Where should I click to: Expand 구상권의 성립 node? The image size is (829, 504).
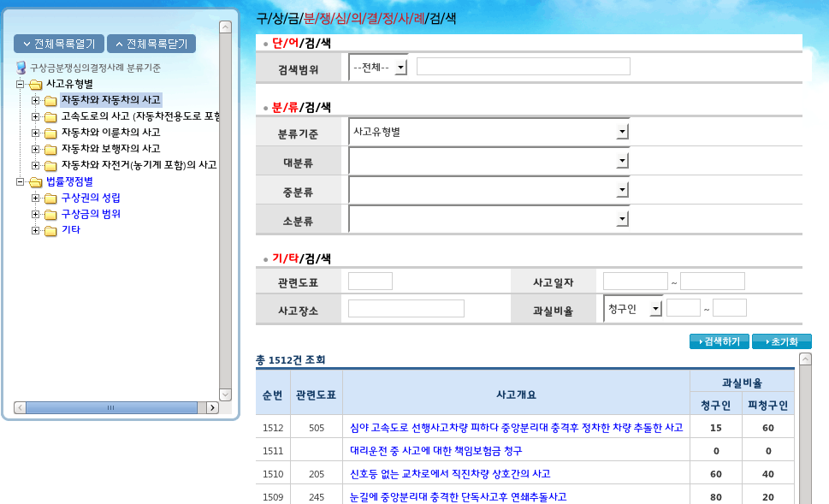pos(35,198)
